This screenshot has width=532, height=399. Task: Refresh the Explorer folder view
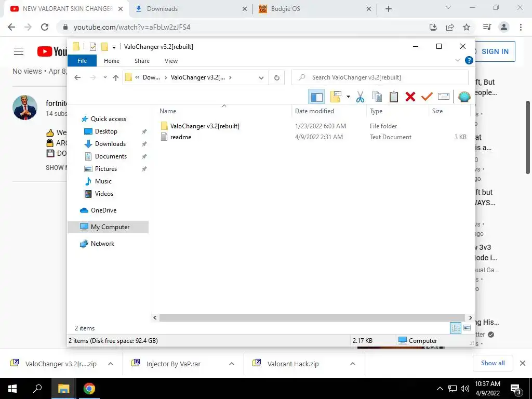coord(276,78)
